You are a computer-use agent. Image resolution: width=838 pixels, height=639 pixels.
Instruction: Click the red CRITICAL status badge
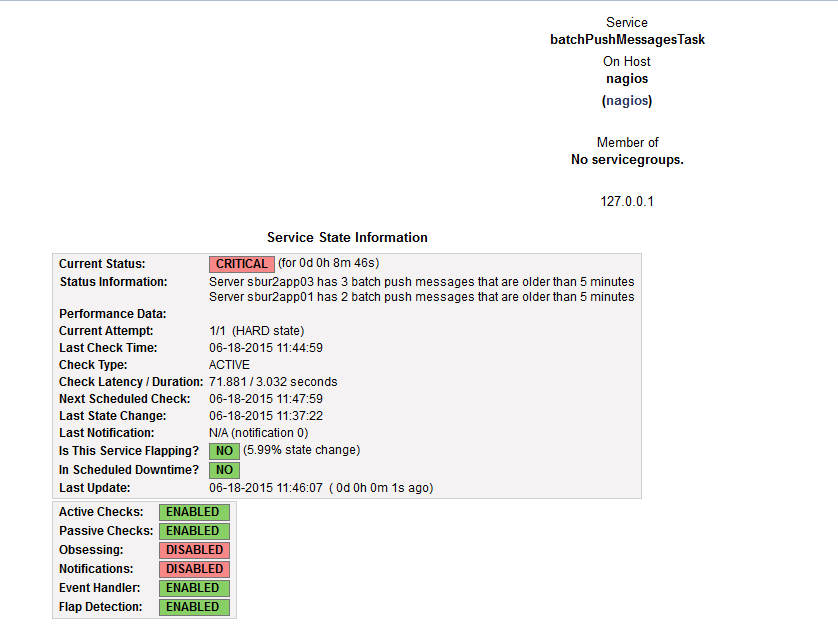tap(241, 264)
